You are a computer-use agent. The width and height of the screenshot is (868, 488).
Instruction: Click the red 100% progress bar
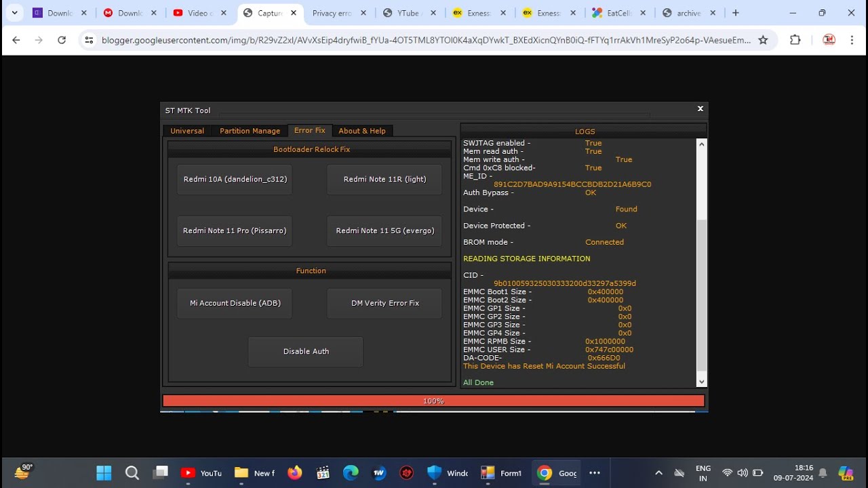tap(433, 401)
